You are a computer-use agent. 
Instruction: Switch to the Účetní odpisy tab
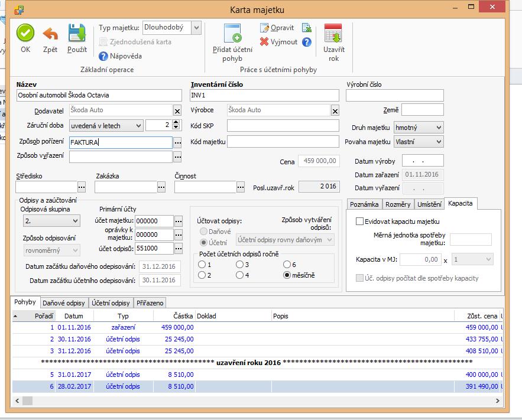111,303
